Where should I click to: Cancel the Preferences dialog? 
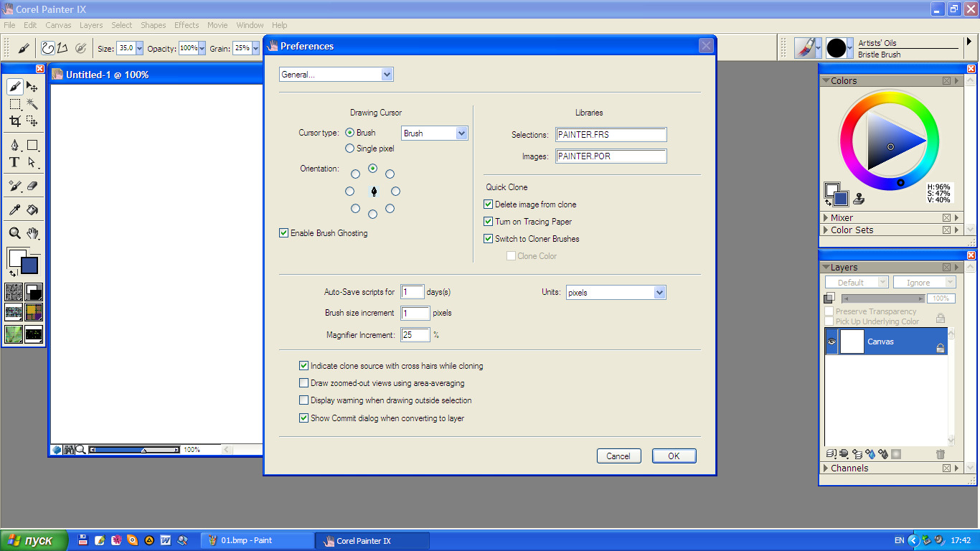click(x=618, y=456)
